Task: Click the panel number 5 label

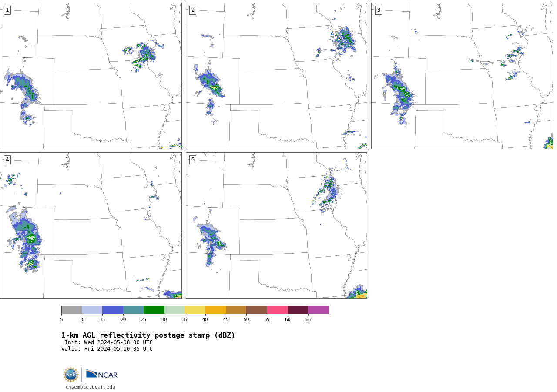Action: tap(193, 160)
